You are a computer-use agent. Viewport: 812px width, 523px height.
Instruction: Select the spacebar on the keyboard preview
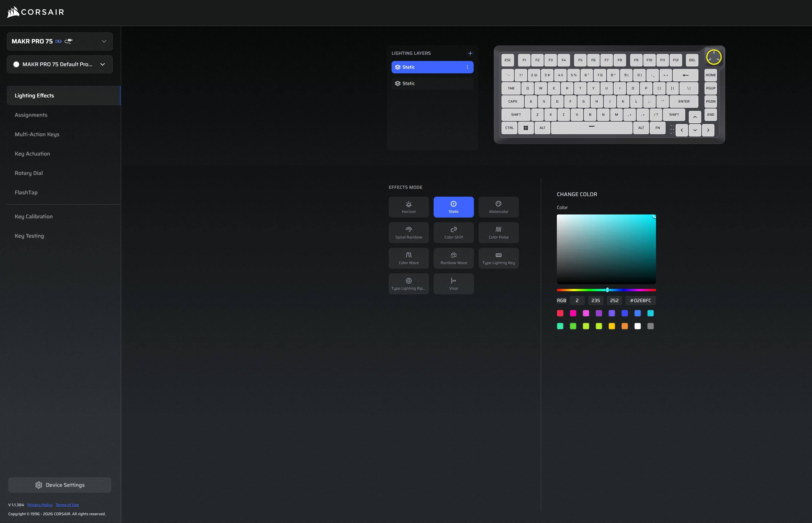(x=592, y=128)
